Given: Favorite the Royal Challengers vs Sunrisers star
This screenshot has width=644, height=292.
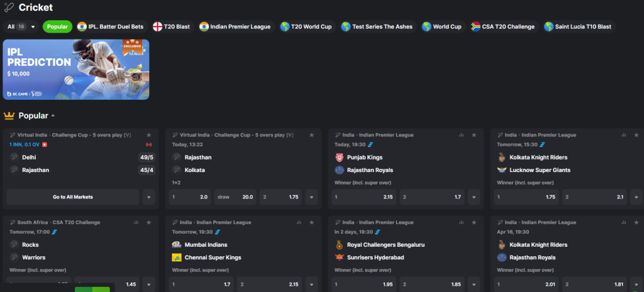Looking at the screenshot, I should tap(474, 222).
